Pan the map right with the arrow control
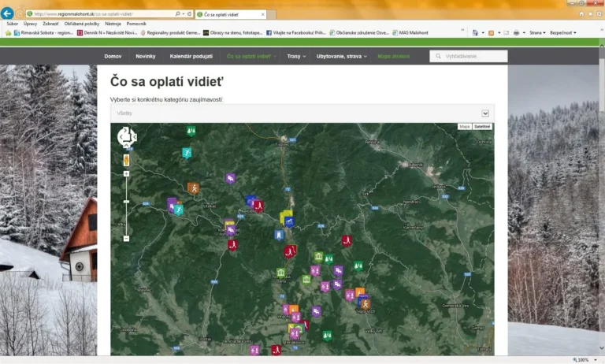Viewport: 605px width, 364px height. tap(133, 136)
